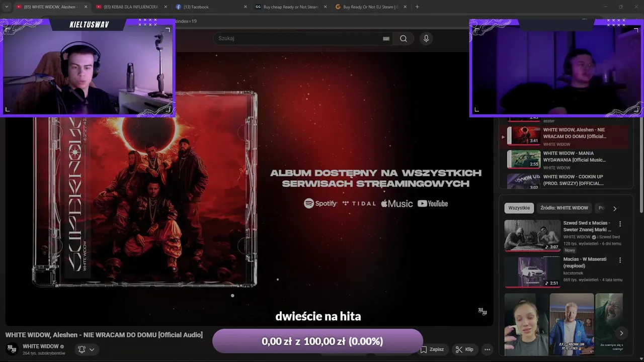Click the video title NIE WRACAM DO DOMU
644x362 pixels.
(x=104, y=335)
